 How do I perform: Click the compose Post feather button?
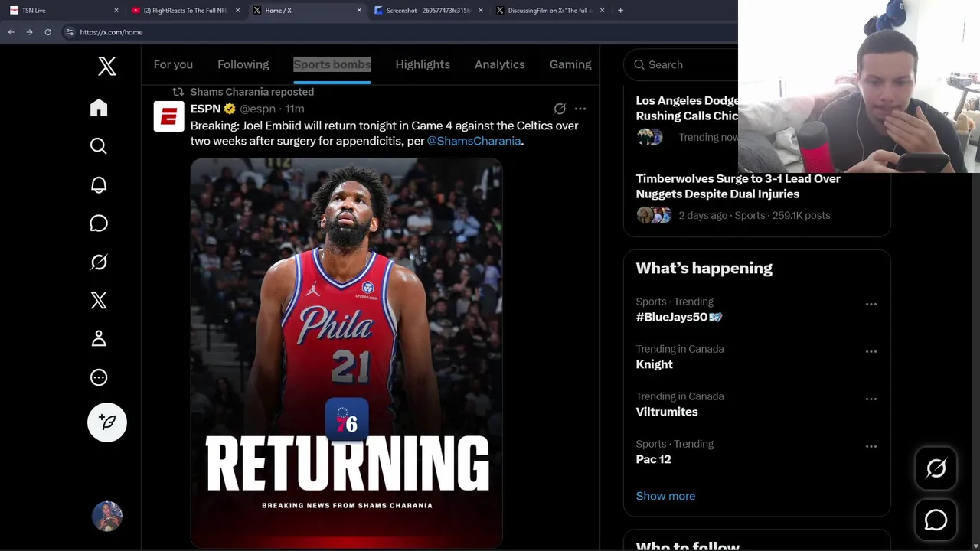pyautogui.click(x=107, y=422)
